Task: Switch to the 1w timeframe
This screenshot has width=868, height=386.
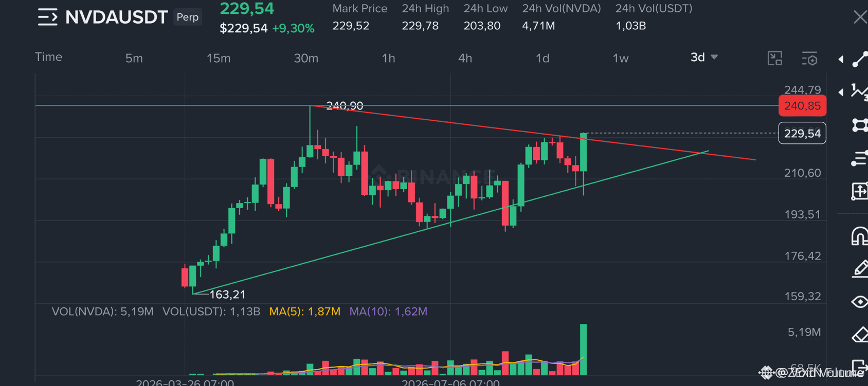Action: click(x=621, y=58)
